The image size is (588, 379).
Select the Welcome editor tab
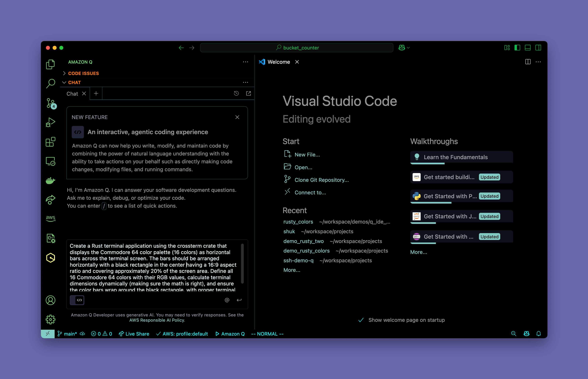[279, 62]
